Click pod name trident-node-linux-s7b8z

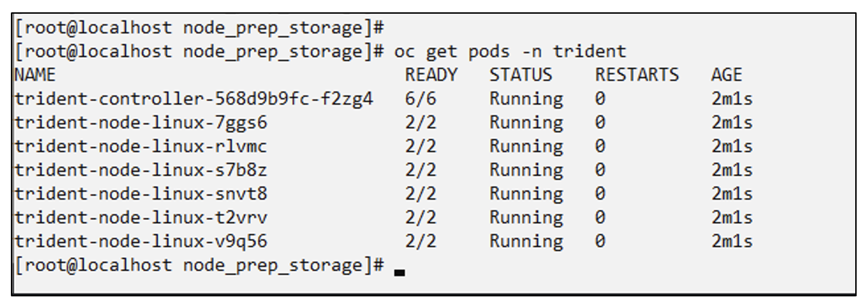[141, 170]
